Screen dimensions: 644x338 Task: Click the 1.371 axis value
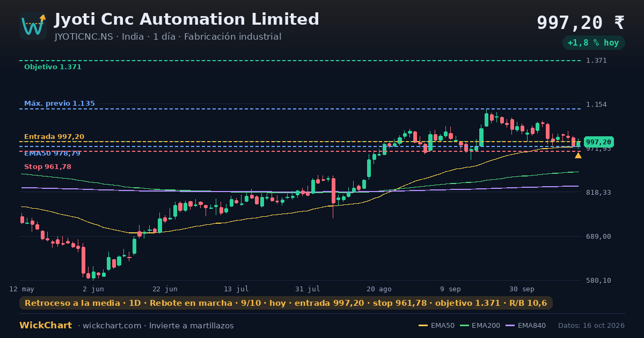point(596,61)
